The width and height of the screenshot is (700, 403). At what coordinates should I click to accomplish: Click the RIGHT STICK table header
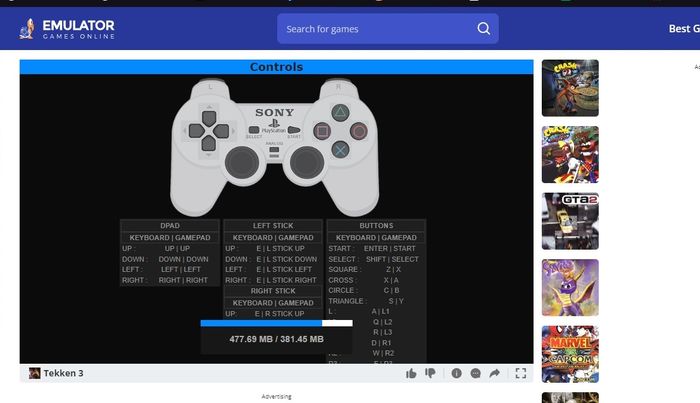tap(273, 291)
